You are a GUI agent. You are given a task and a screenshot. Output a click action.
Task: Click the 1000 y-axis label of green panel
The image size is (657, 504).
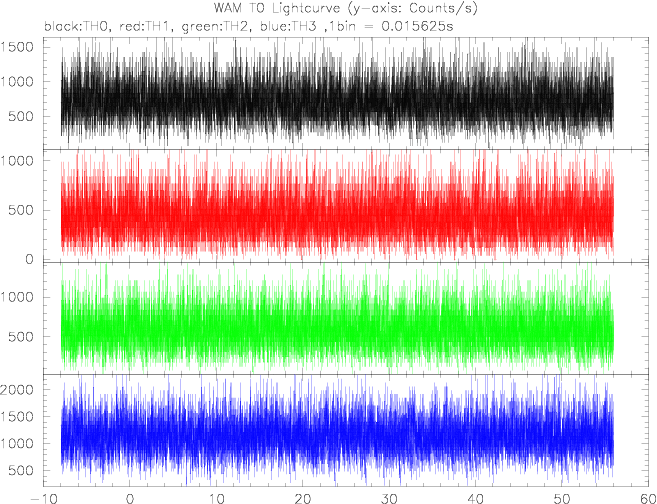[x=17, y=297]
